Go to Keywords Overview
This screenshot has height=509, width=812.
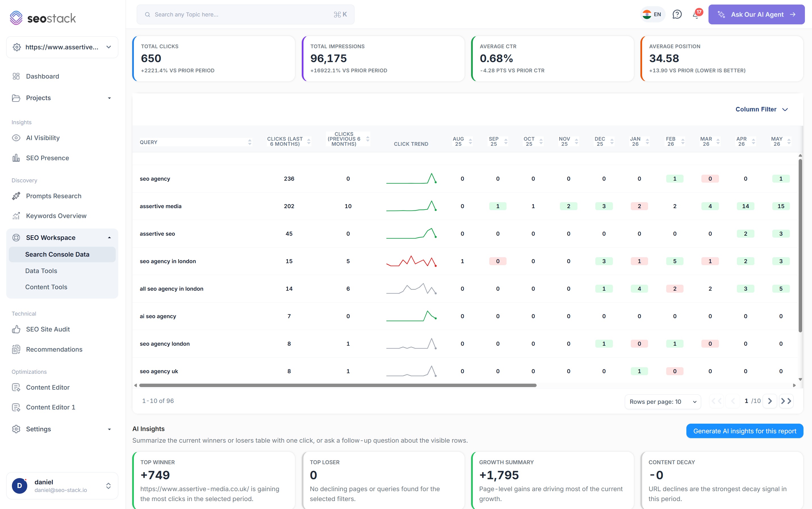click(x=56, y=216)
